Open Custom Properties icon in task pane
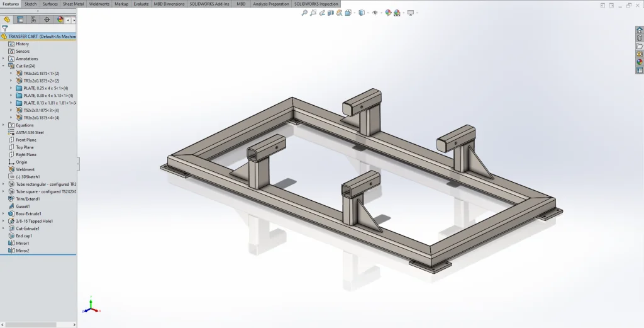This screenshot has height=328, width=644. pyautogui.click(x=640, y=71)
